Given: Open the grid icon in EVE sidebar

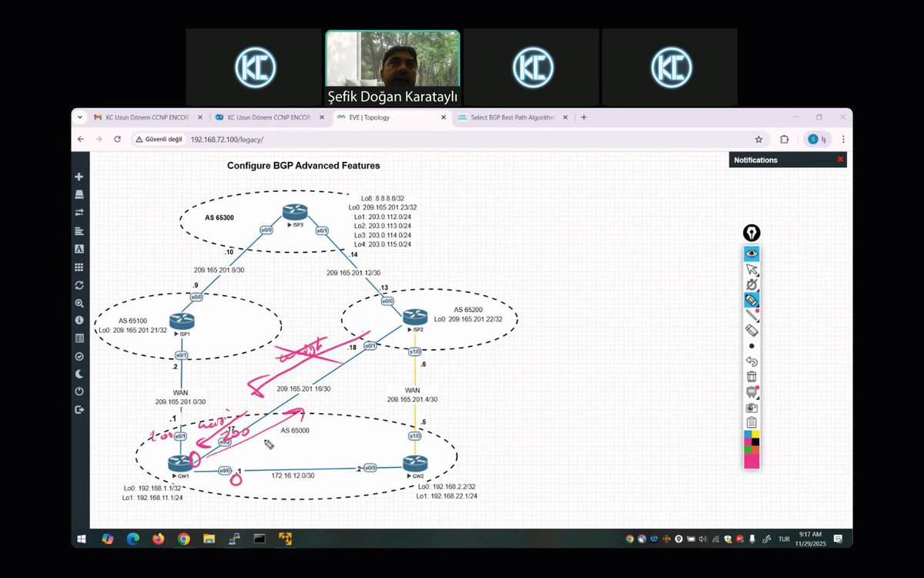Looking at the screenshot, I should click(x=79, y=267).
